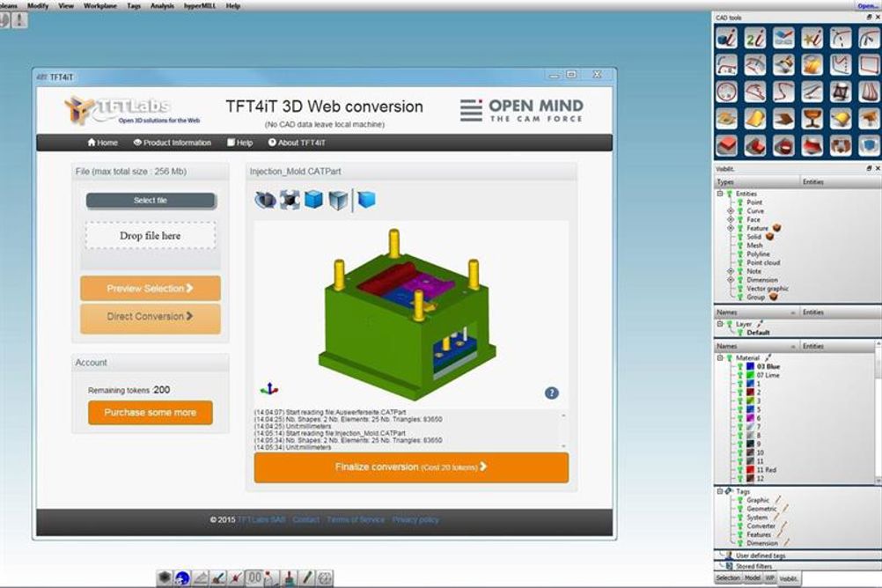
Task: Open the hyperMILL menu
Action: click(200, 5)
